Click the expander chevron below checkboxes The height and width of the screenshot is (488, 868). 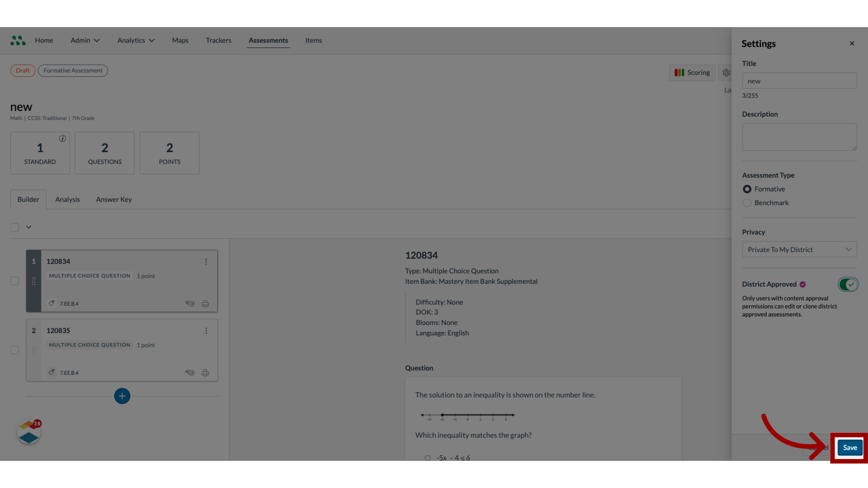coord(28,226)
